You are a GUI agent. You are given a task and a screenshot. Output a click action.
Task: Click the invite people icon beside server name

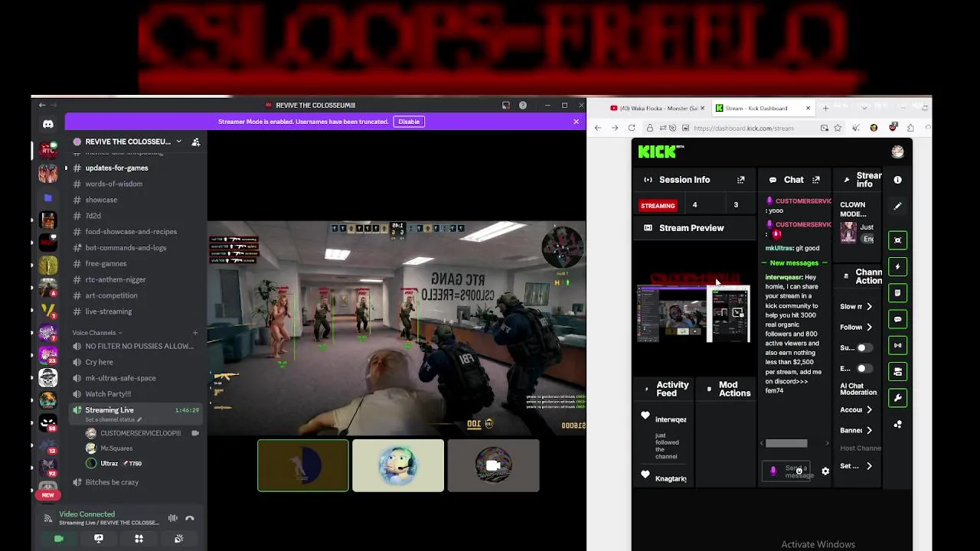click(x=196, y=142)
